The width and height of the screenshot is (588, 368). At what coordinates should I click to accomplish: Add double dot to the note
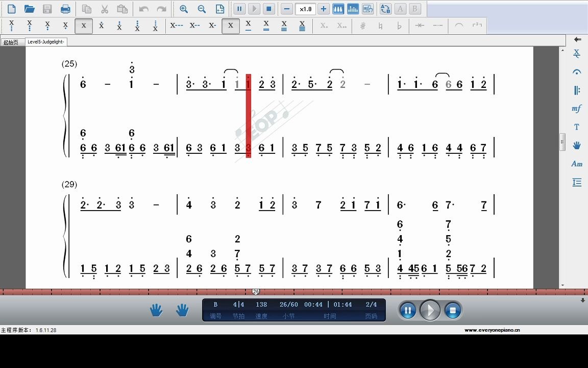click(x=341, y=26)
